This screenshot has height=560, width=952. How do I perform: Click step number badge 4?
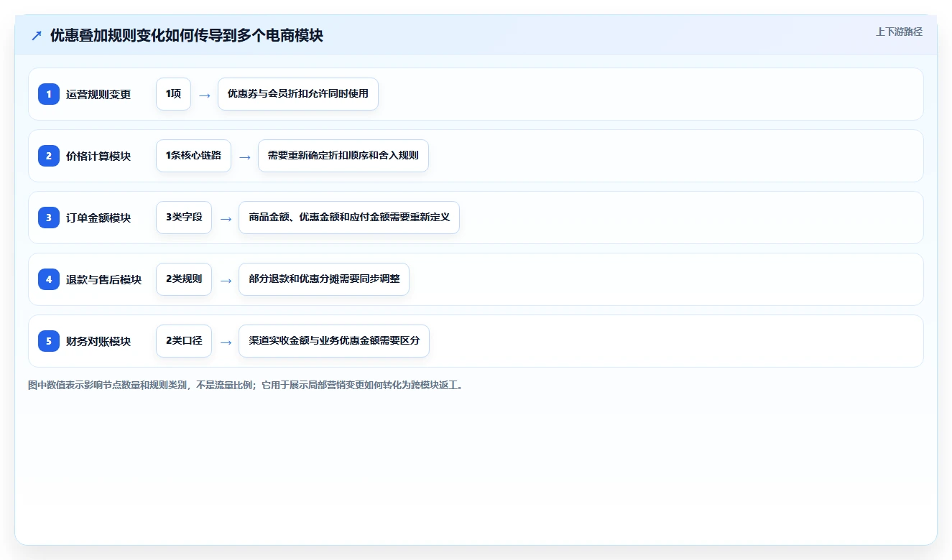[x=49, y=279]
